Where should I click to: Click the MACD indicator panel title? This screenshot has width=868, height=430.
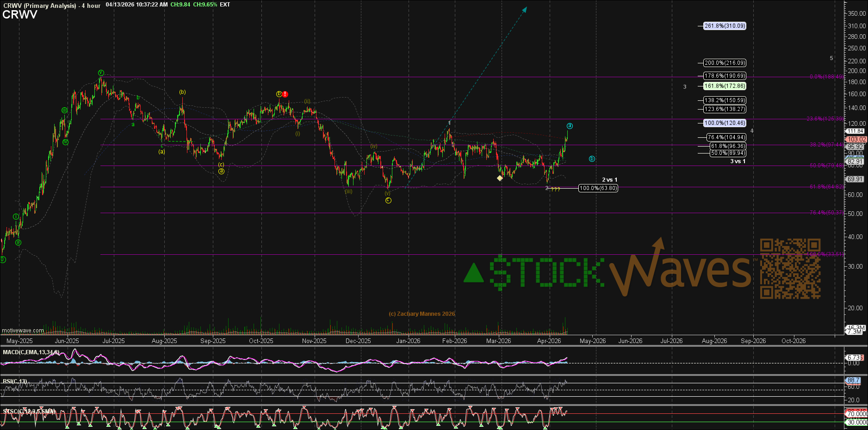[x=31, y=352]
